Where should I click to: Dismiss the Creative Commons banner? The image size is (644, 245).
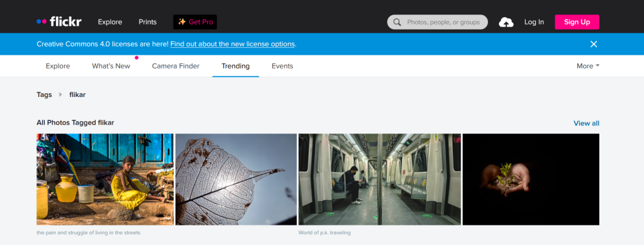coord(594,44)
